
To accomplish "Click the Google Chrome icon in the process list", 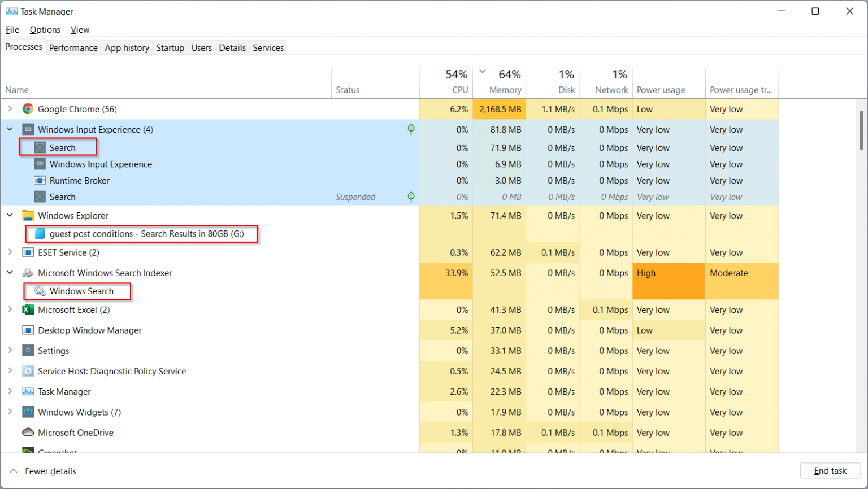I will pyautogui.click(x=27, y=109).
